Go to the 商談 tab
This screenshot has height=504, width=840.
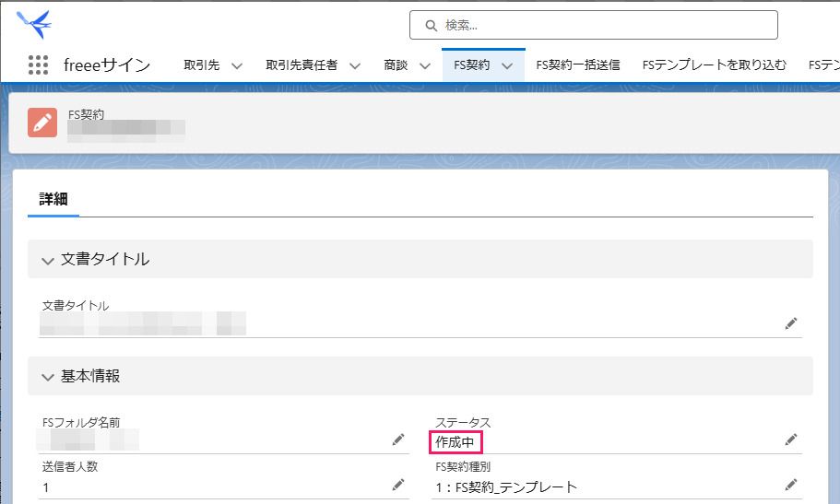396,64
